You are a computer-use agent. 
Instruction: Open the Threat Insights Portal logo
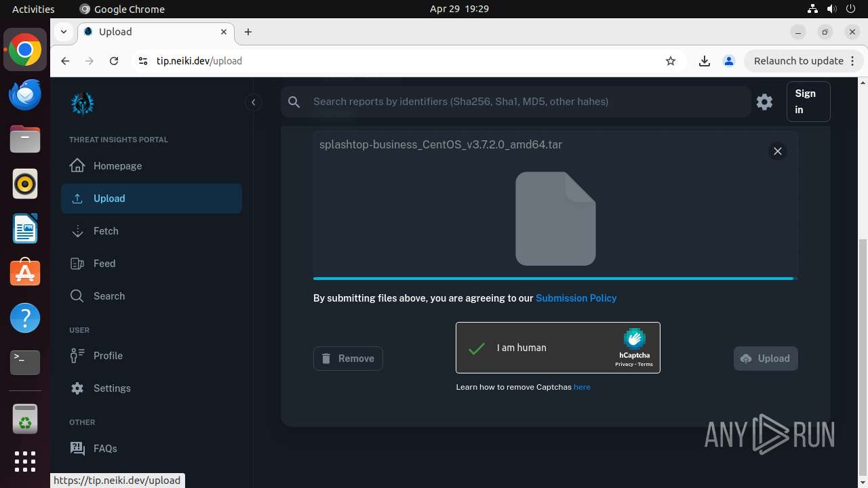83,104
